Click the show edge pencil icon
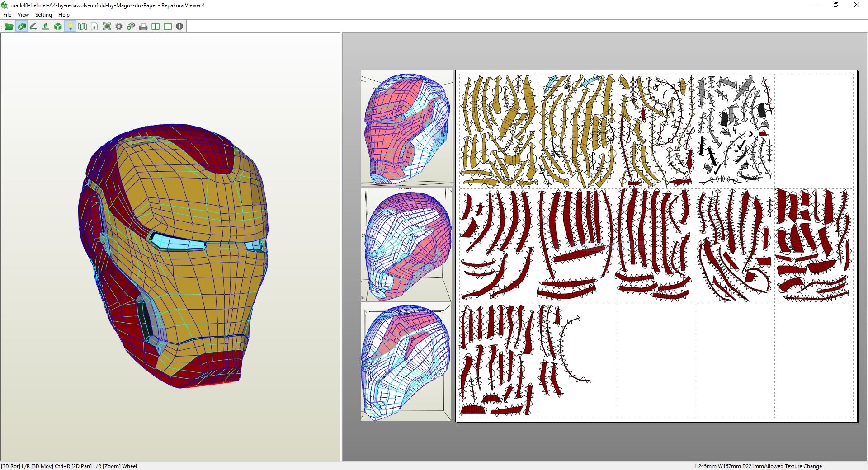Screen dimensions: 868x470 (33, 27)
